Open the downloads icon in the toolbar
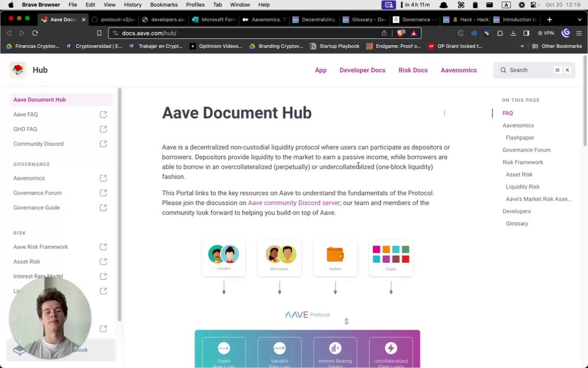 click(513, 33)
